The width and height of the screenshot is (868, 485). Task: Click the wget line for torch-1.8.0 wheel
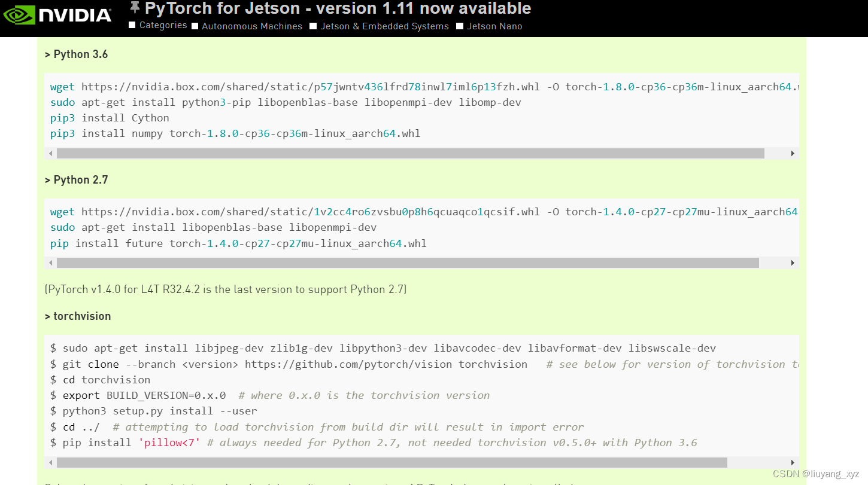(x=424, y=87)
